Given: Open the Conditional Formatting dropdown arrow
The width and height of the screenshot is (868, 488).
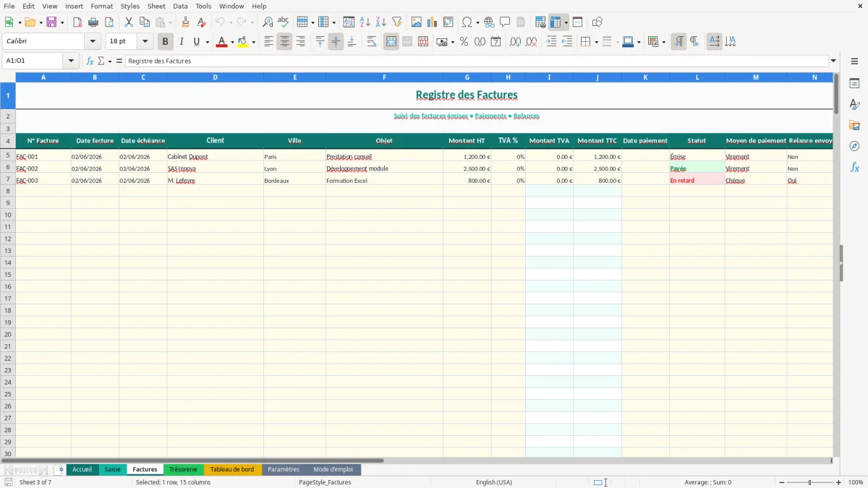Looking at the screenshot, I should (663, 42).
